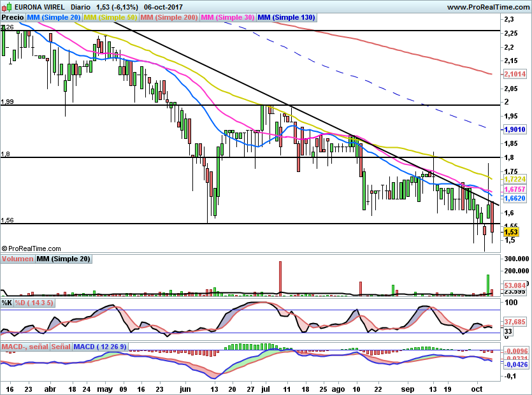The width and height of the screenshot is (532, 395).
Task: Open the MM (Simple 200) indicator label
Action: [169, 17]
